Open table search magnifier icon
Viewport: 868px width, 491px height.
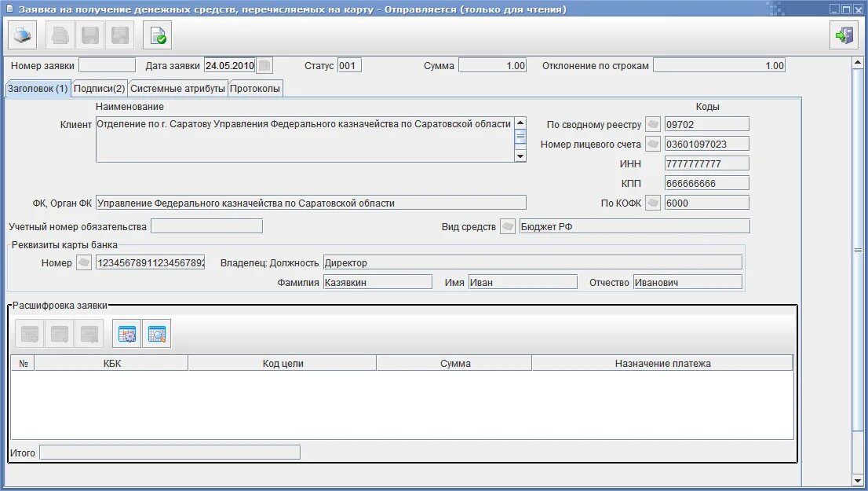click(x=157, y=334)
